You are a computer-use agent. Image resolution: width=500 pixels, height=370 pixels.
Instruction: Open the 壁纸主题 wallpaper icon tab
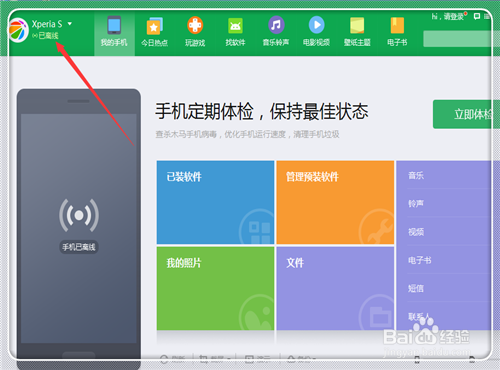(x=357, y=32)
